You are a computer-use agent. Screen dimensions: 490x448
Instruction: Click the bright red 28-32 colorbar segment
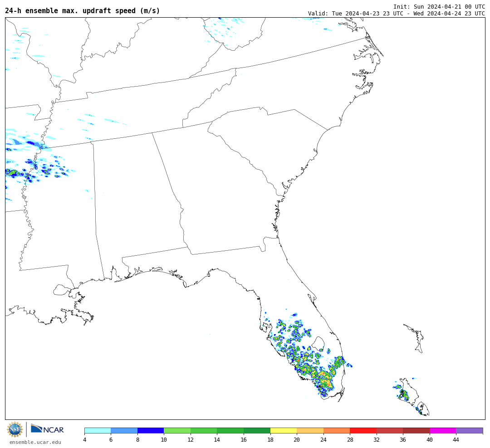[x=363, y=430]
